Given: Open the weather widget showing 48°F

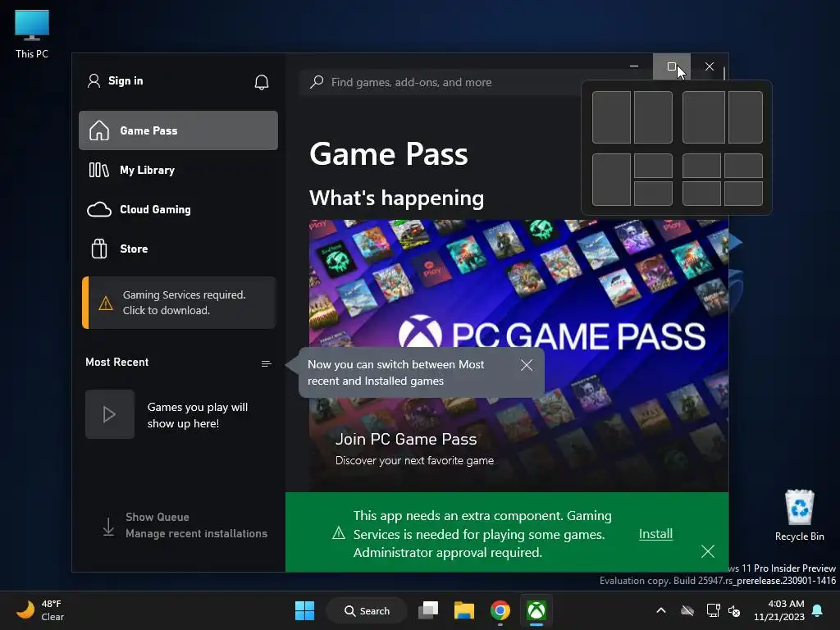Looking at the screenshot, I should point(40,610).
